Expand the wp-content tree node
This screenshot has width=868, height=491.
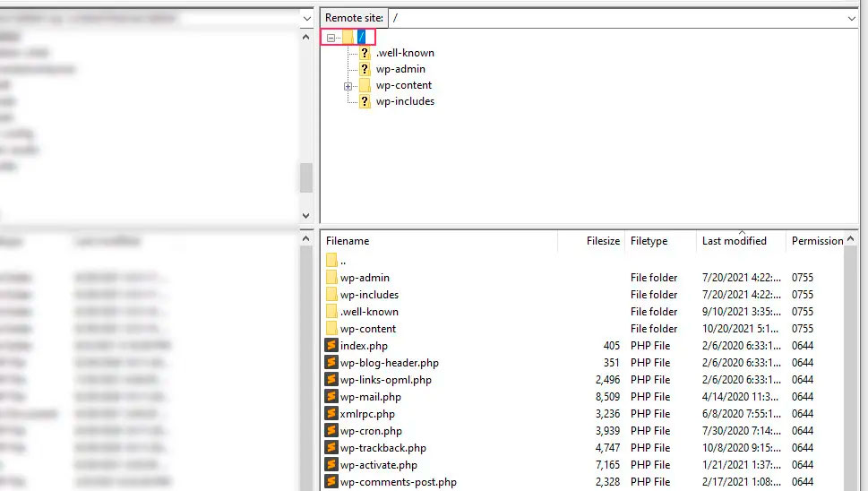tap(348, 86)
